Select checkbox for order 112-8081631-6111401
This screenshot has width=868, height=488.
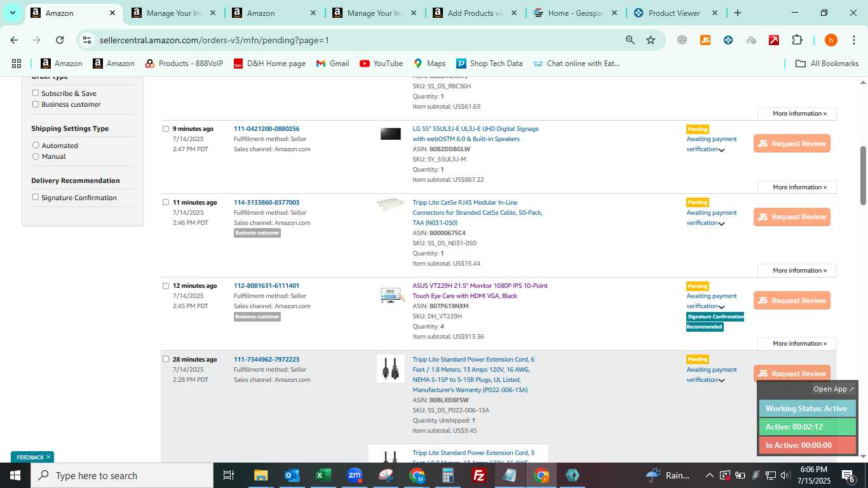(x=166, y=286)
